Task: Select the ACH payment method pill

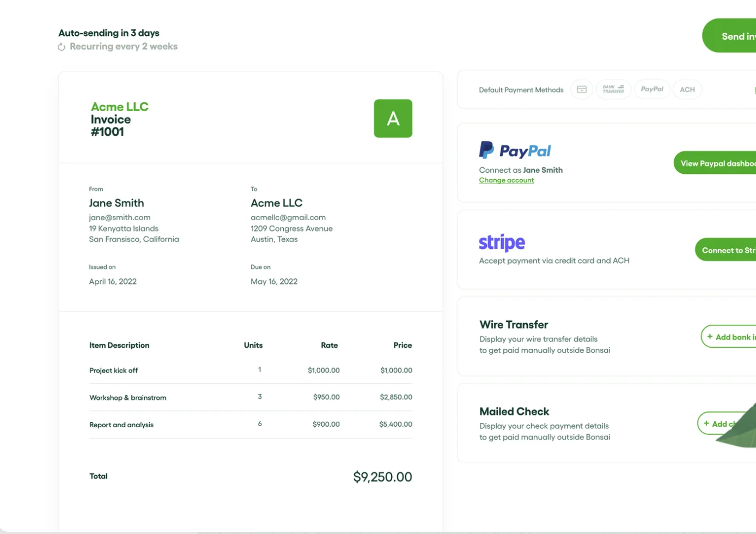Action: (x=687, y=89)
